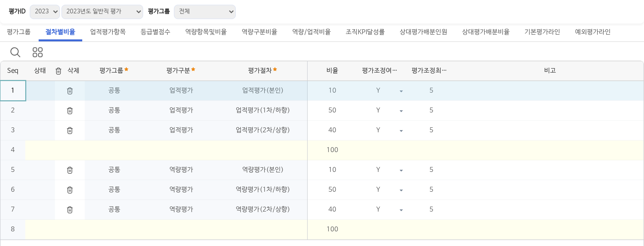The width and height of the screenshot is (644, 246).
Task: Open the 평가그룹 전체 dropdown
Action: point(205,11)
